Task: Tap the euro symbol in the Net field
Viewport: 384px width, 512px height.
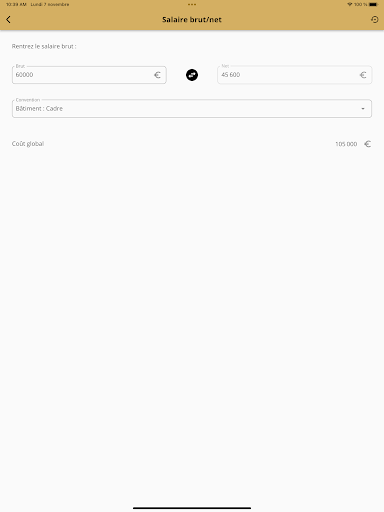Action: pyautogui.click(x=363, y=75)
